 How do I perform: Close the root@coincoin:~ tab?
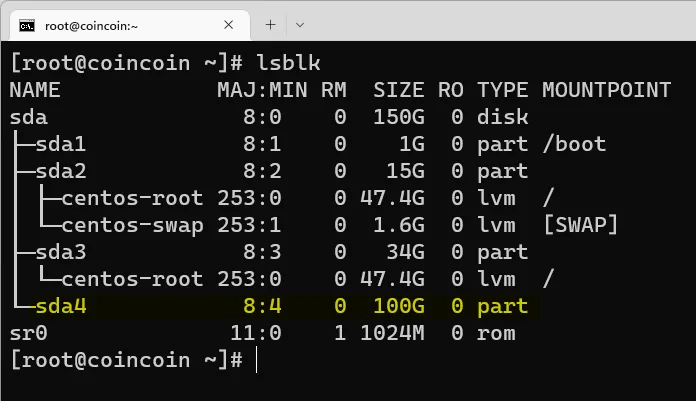tap(230, 25)
